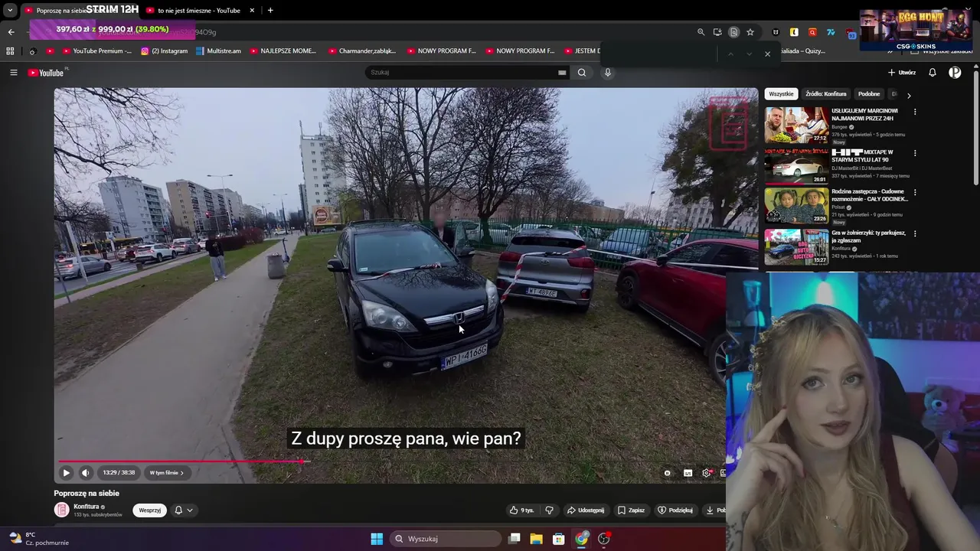The width and height of the screenshot is (980, 551).
Task: Open options menu for USŁUGUJEMY MARCINOWI video
Action: pos(915,112)
